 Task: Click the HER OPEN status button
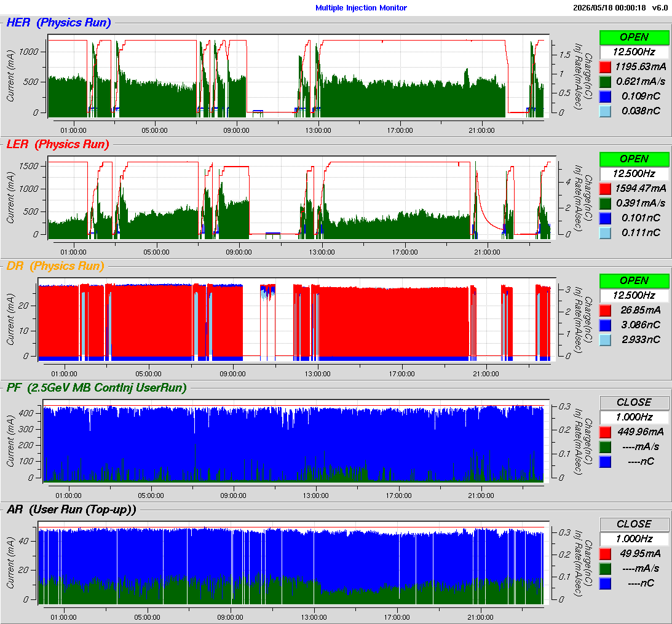click(x=634, y=38)
